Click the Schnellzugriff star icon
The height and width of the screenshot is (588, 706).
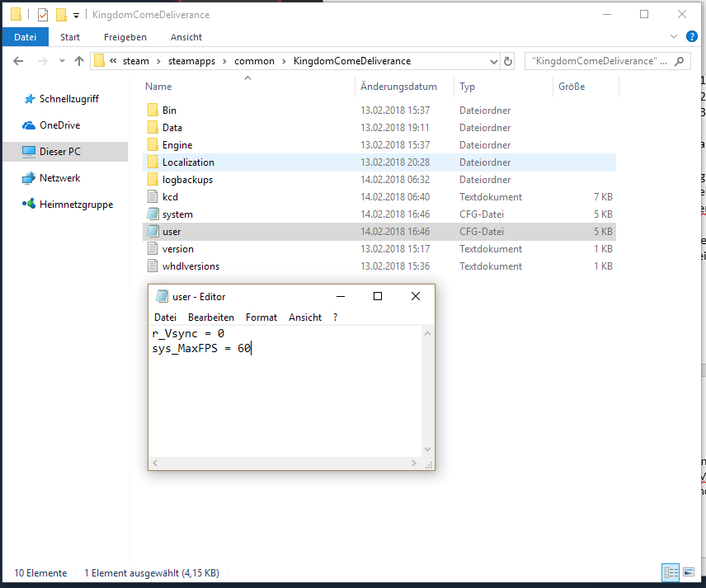coord(29,99)
